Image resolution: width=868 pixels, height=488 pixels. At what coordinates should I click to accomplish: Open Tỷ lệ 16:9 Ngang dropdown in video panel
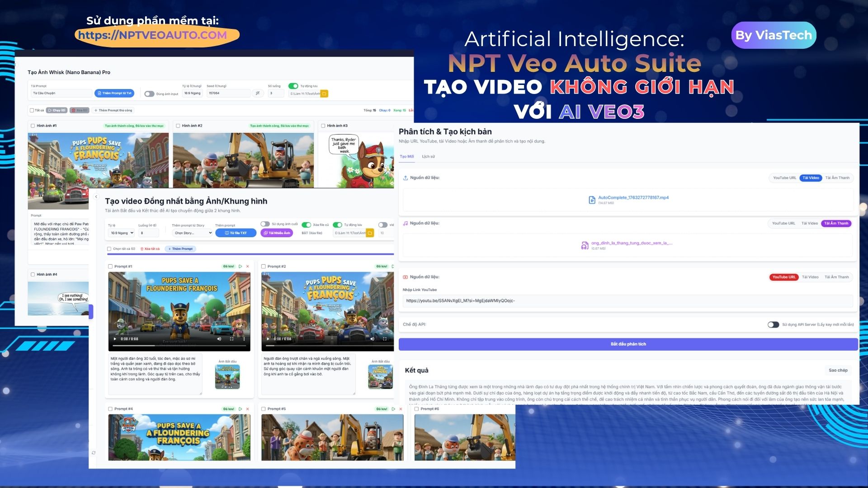122,233
